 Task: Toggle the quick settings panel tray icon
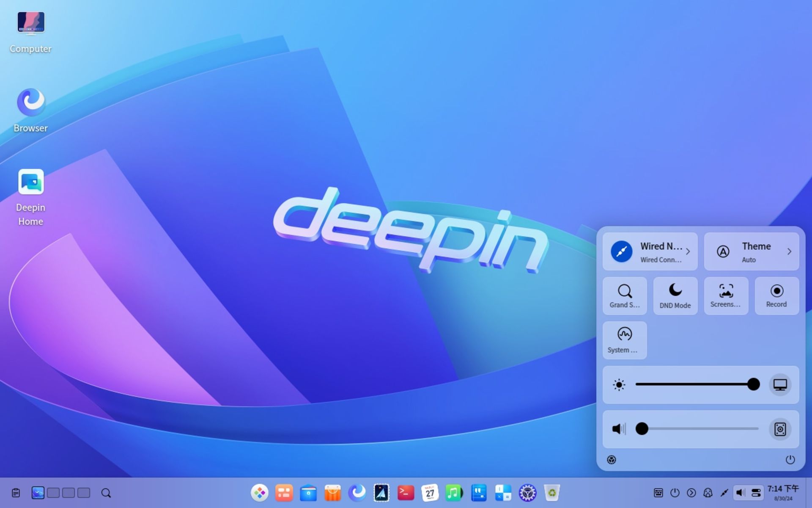(x=756, y=493)
